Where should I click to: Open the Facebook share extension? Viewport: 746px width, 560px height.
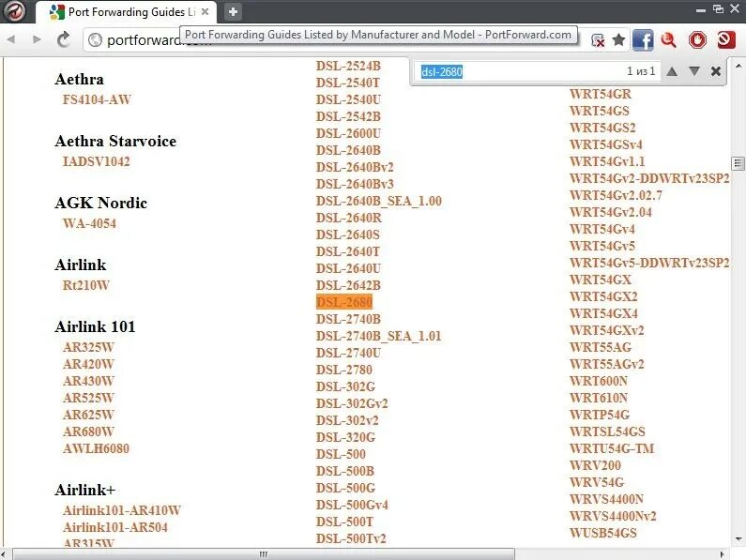[642, 40]
